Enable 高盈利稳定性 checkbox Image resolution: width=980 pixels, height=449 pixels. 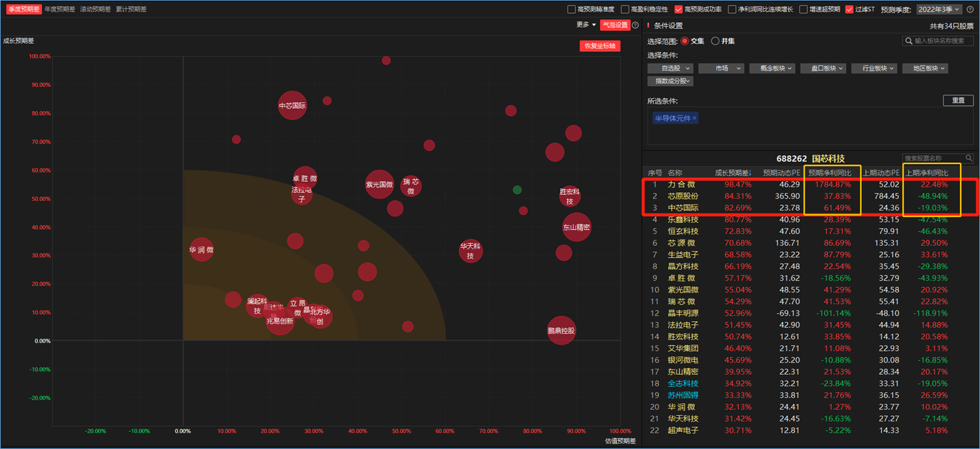tap(625, 9)
